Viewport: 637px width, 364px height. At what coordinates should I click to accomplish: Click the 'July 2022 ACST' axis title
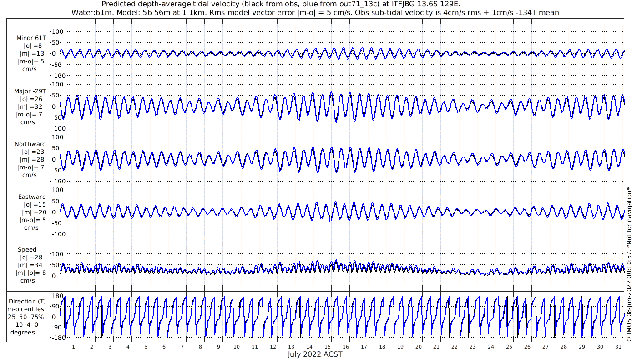click(x=315, y=354)
